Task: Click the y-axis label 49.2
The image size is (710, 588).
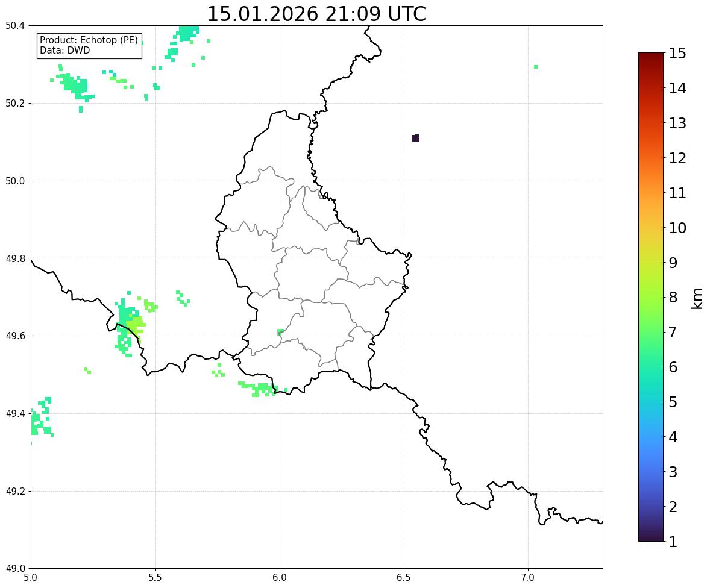Action: (14, 491)
